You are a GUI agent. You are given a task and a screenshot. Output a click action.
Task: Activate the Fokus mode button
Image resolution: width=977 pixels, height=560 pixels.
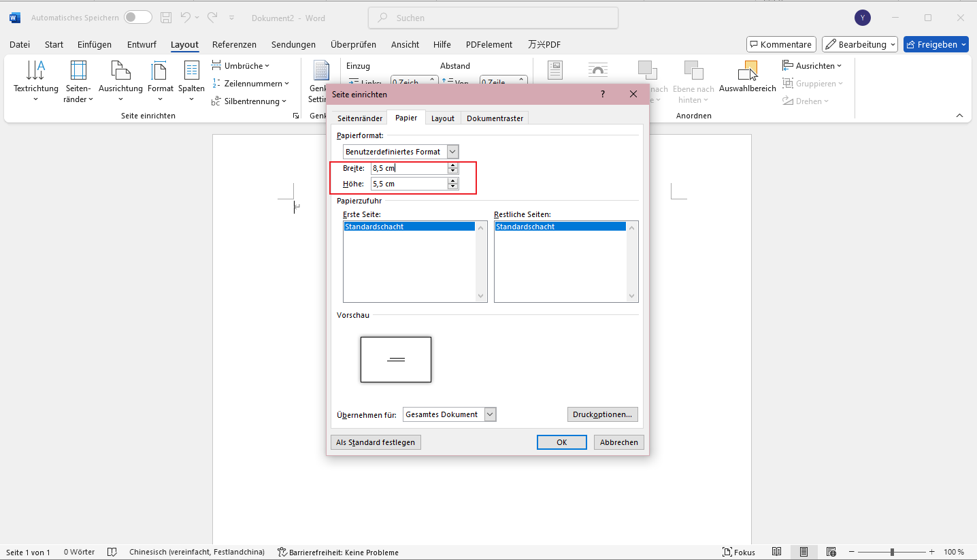739,552
